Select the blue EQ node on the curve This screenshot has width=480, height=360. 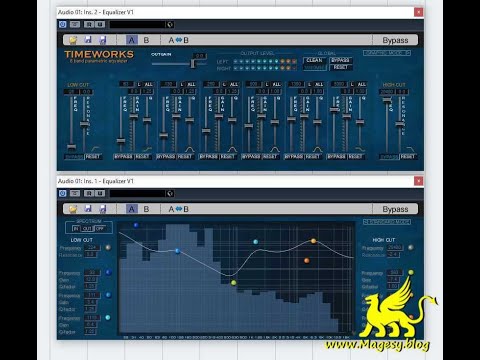point(178,251)
